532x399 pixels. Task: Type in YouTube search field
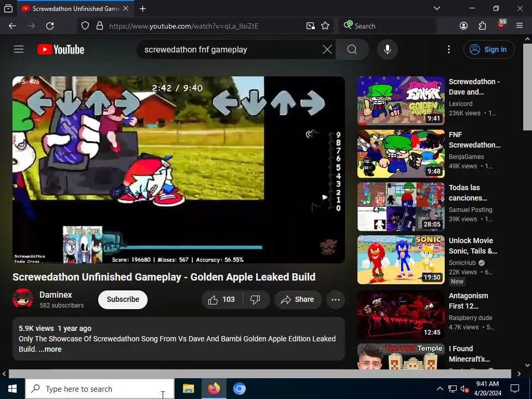coord(231,49)
